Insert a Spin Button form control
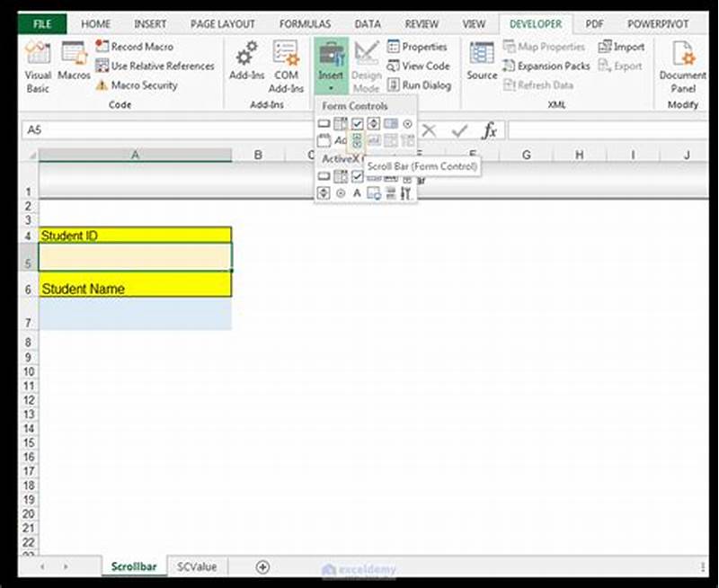 tap(375, 123)
